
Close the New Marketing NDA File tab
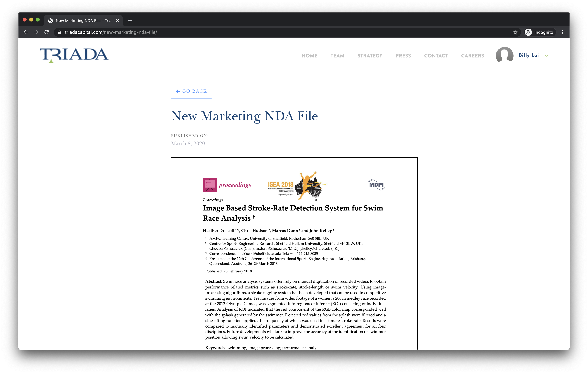click(117, 21)
